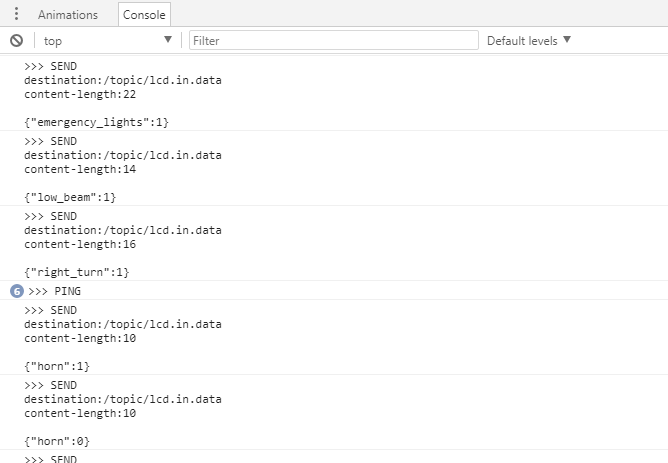Click the '>>> PING' log message
Image resolution: width=668 pixels, height=463 pixels.
[x=55, y=291]
